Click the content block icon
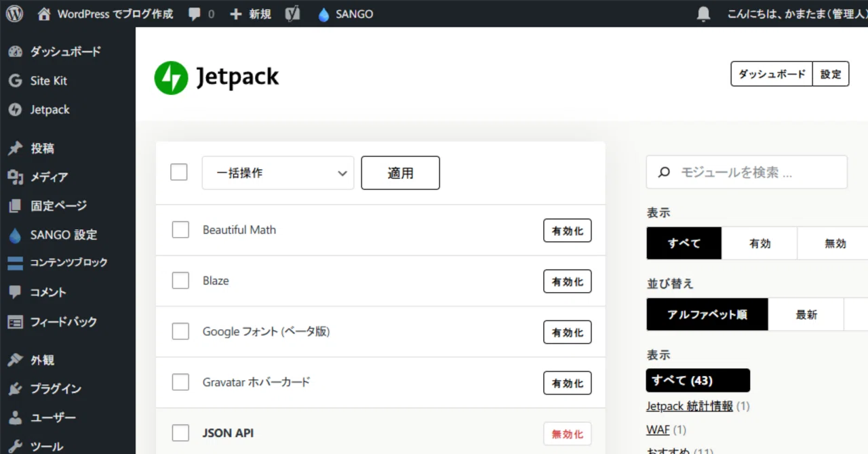This screenshot has height=454, width=868. pyautogui.click(x=15, y=263)
